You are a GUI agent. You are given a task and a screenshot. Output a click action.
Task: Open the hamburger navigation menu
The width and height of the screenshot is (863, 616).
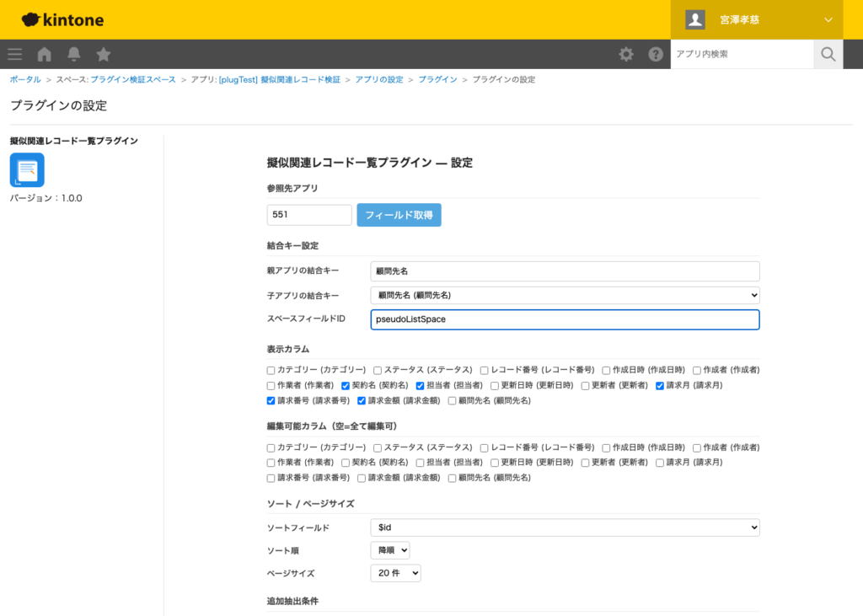click(x=14, y=53)
